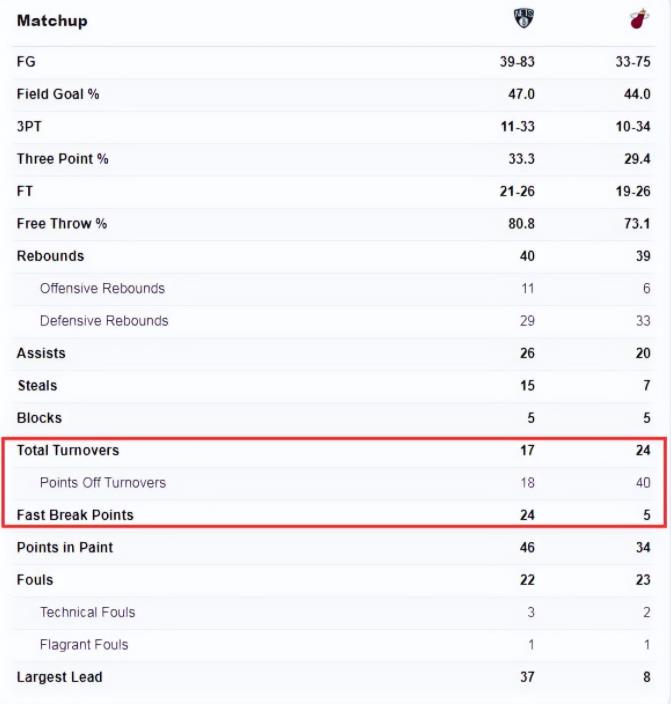Click the Steals row label
Screen dimensions: 671x705
[x=37, y=386]
